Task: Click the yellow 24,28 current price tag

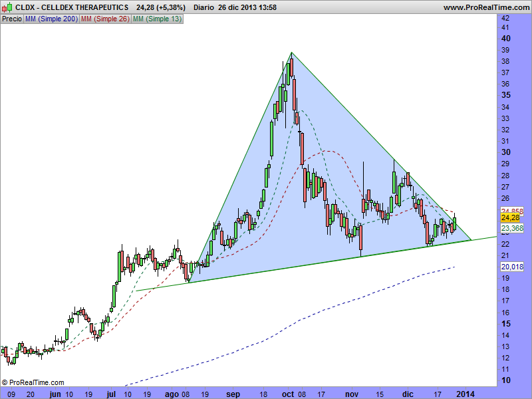Action: click(x=510, y=217)
